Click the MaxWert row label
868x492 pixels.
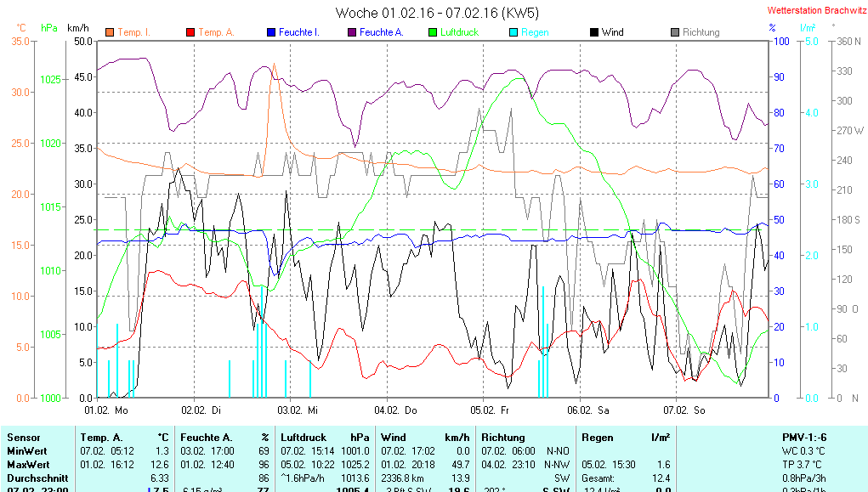(x=27, y=465)
